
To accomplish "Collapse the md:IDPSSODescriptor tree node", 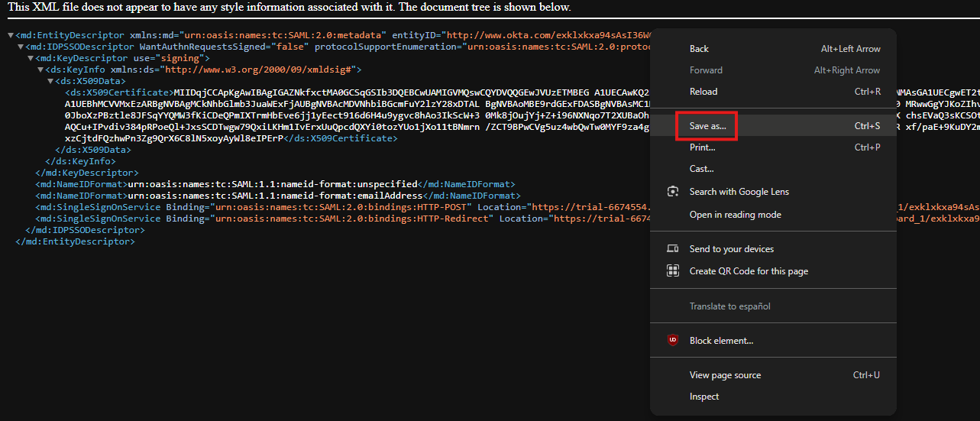I will click(20, 47).
